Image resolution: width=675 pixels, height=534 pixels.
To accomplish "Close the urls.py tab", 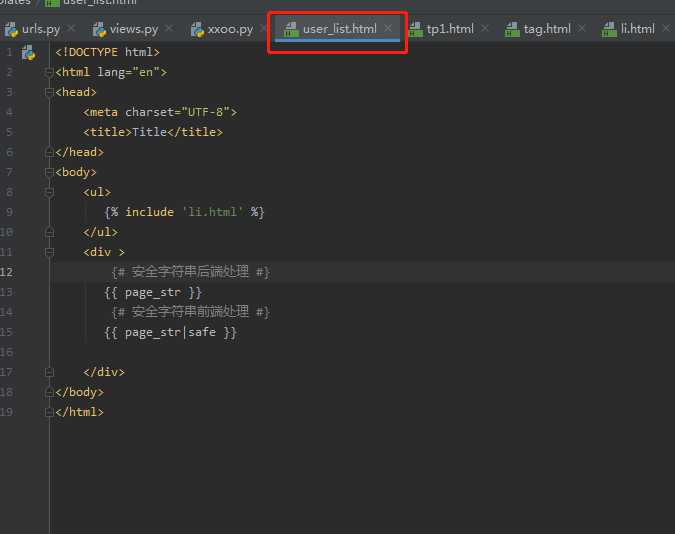I will [71, 28].
